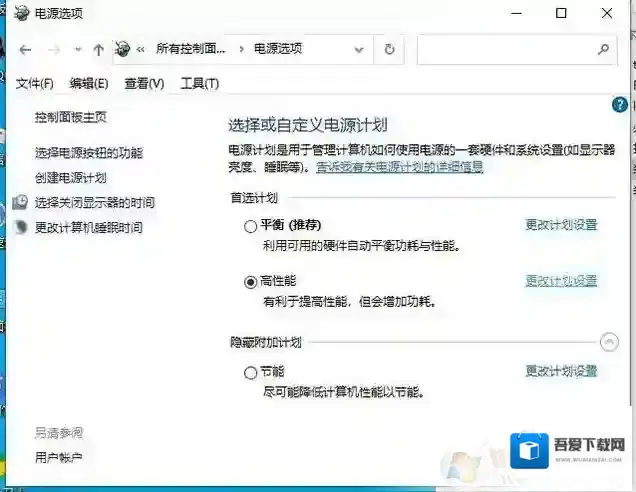Minimize the 电源选项 window
The image size is (636, 492).
tap(516, 13)
